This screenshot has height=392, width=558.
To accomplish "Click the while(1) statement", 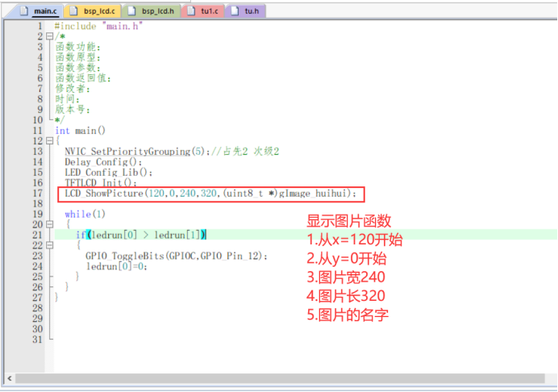I will click(x=85, y=215).
